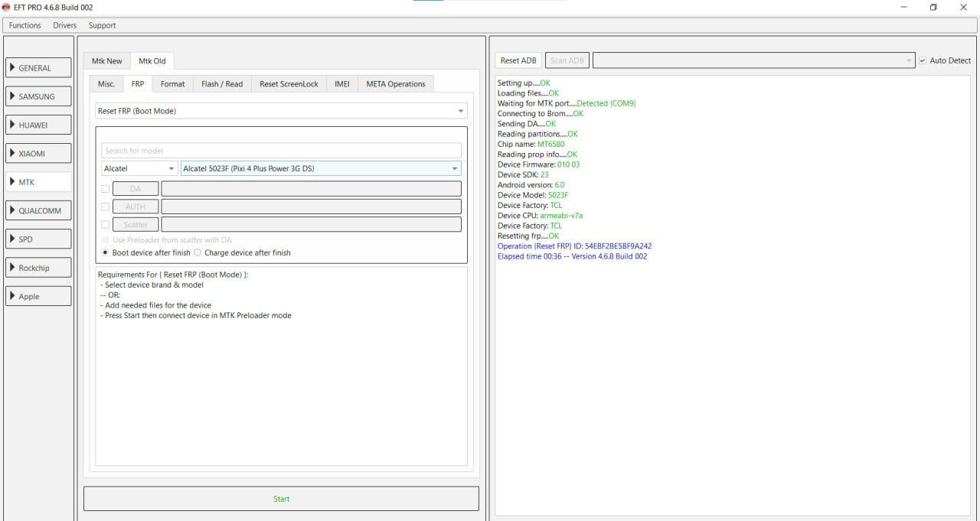Toggle the Auto Detect checkbox

pos(923,60)
